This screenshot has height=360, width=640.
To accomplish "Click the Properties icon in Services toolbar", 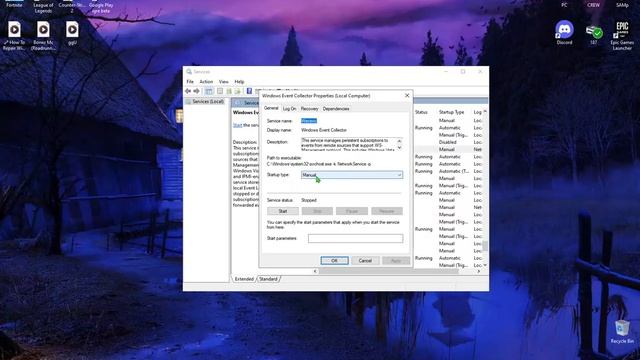I will [220, 91].
